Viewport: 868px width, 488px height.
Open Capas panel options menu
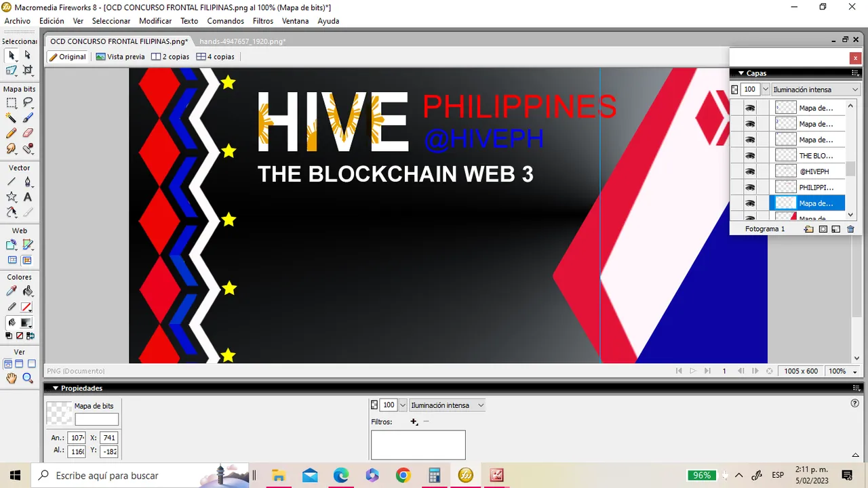(x=855, y=73)
